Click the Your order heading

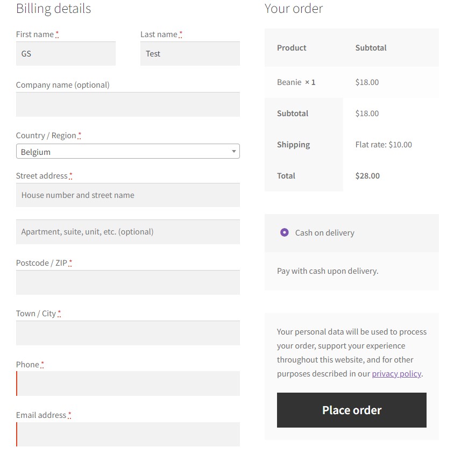[x=293, y=9]
